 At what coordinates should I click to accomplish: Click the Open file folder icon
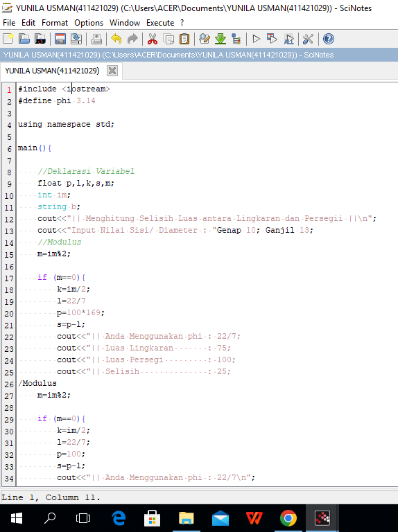(x=24, y=39)
